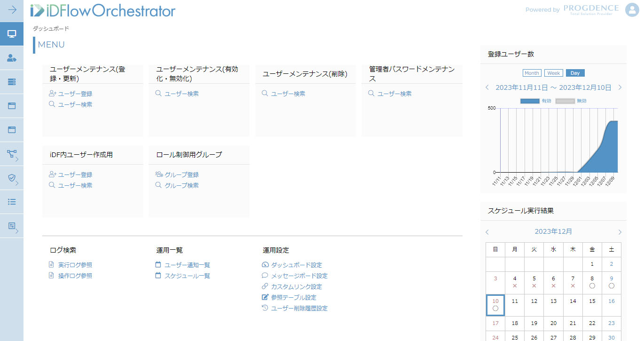Open the bulleted list icon in the sidebar

tap(12, 202)
